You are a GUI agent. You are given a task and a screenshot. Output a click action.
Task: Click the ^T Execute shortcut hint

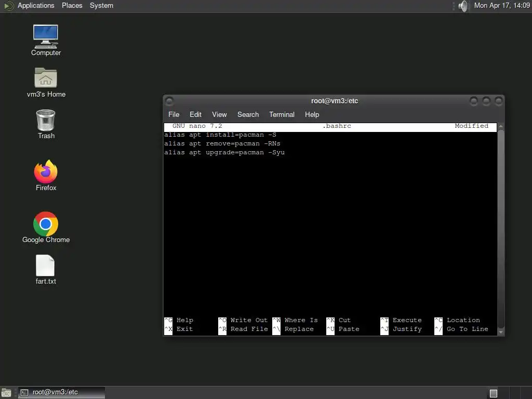[x=401, y=320]
